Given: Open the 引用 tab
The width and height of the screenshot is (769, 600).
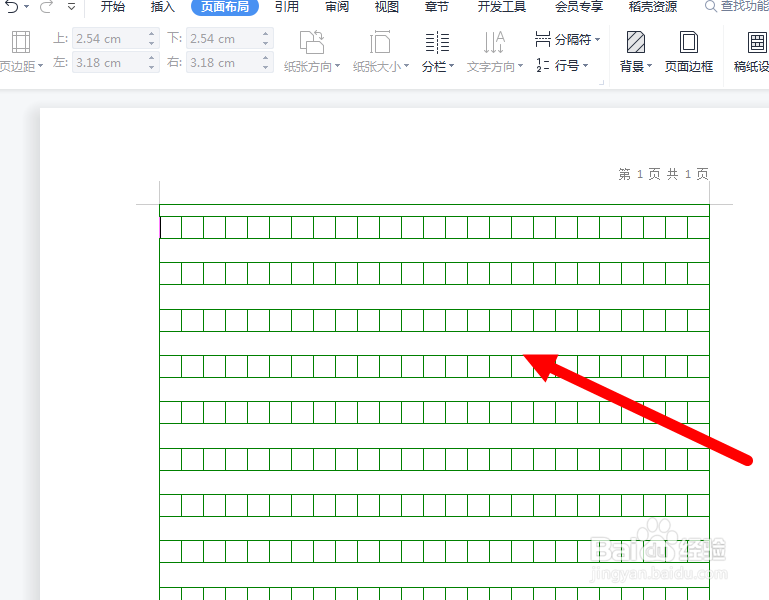Looking at the screenshot, I should pyautogui.click(x=287, y=7).
